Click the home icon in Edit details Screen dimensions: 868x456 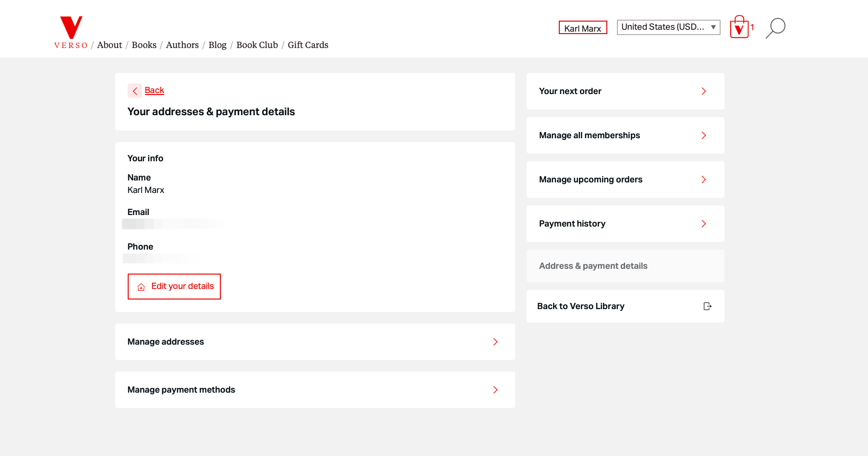click(141, 287)
